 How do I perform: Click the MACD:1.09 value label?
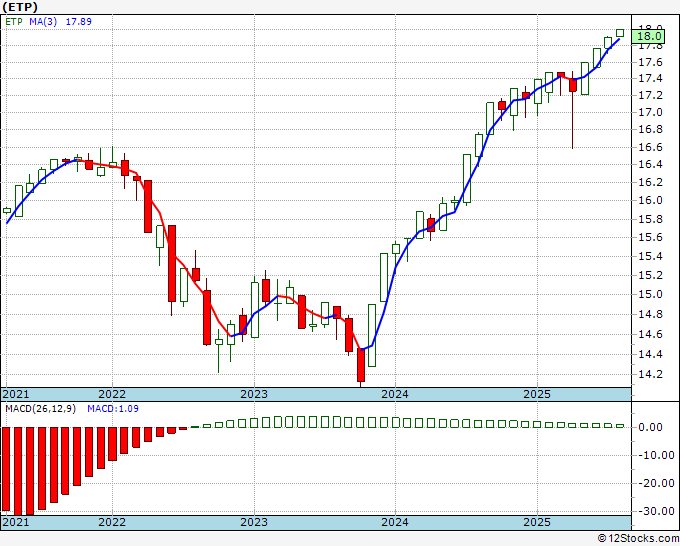[x=113, y=409]
